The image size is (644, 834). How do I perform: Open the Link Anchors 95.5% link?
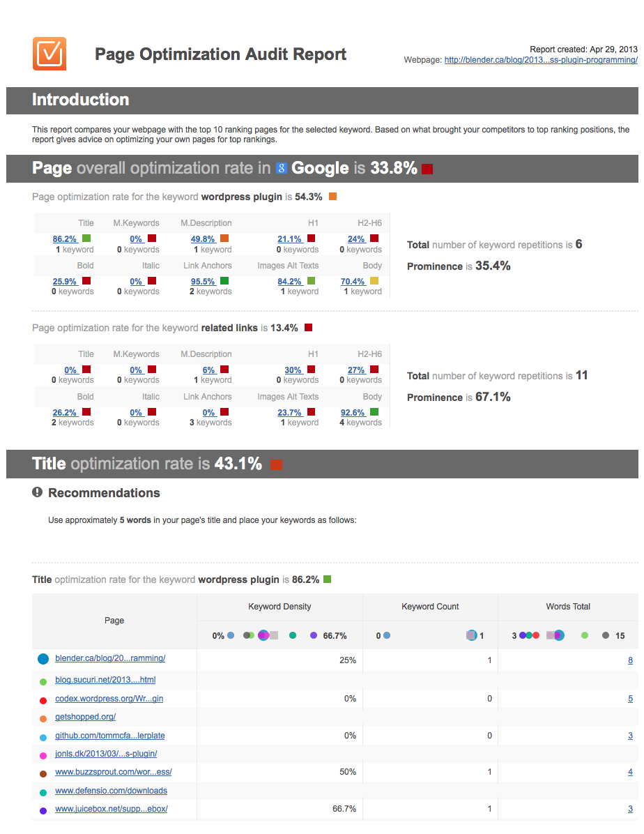(x=203, y=281)
